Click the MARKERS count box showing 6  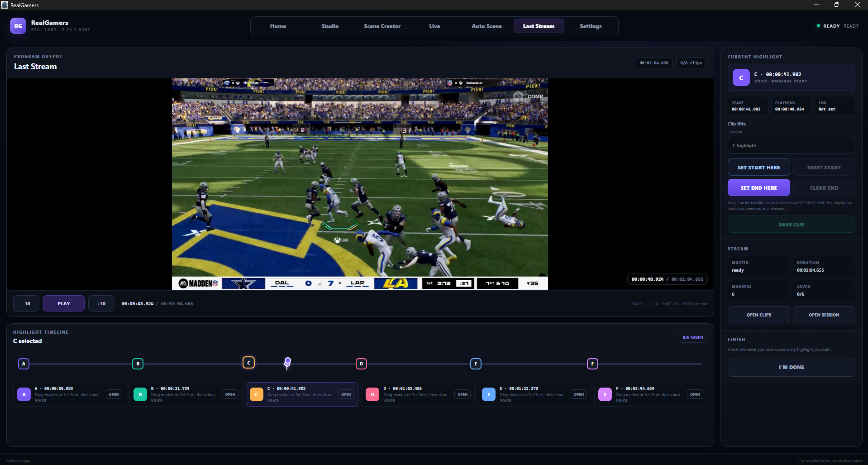pyautogui.click(x=759, y=291)
